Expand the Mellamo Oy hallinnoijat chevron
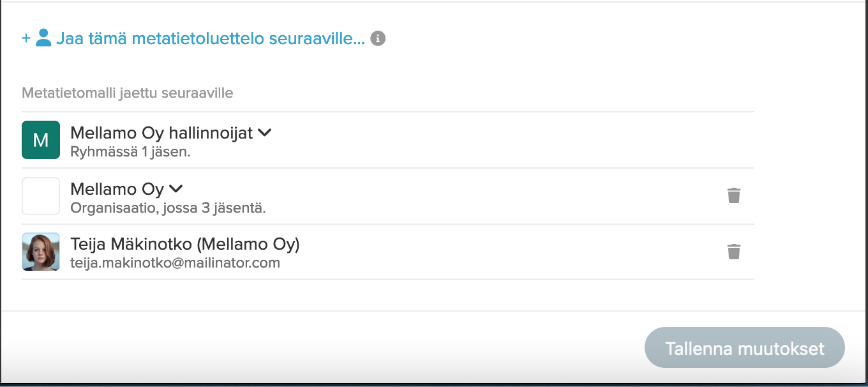Image resolution: width=868 pixels, height=387 pixels. pyautogui.click(x=264, y=133)
